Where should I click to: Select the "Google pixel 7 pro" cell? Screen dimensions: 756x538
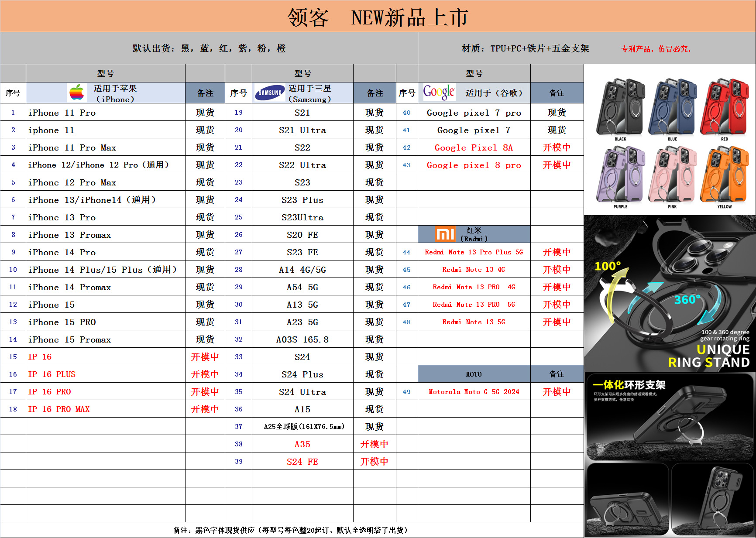(x=474, y=112)
